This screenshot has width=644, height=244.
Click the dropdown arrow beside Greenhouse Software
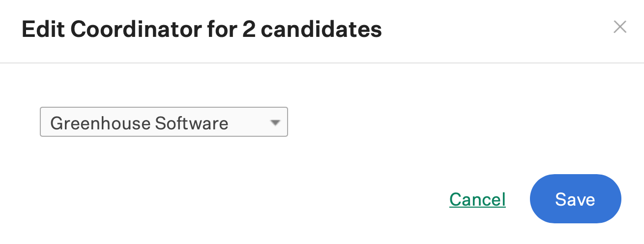275,122
